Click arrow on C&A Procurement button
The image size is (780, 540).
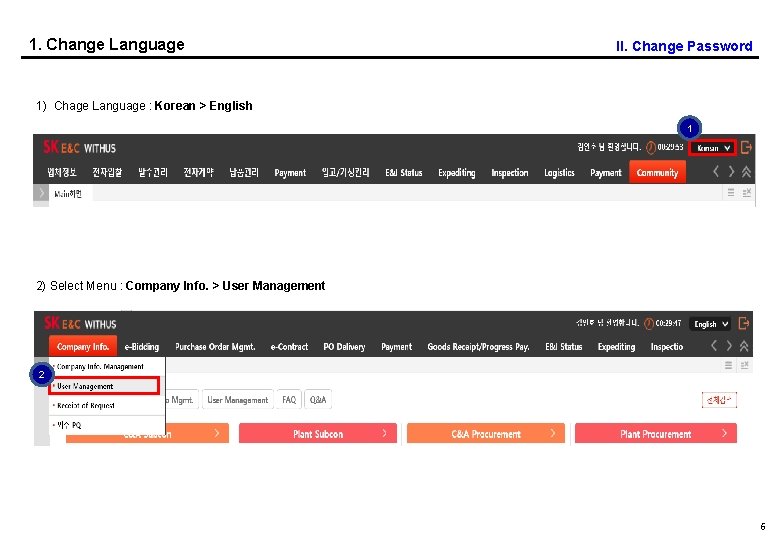tap(553, 433)
